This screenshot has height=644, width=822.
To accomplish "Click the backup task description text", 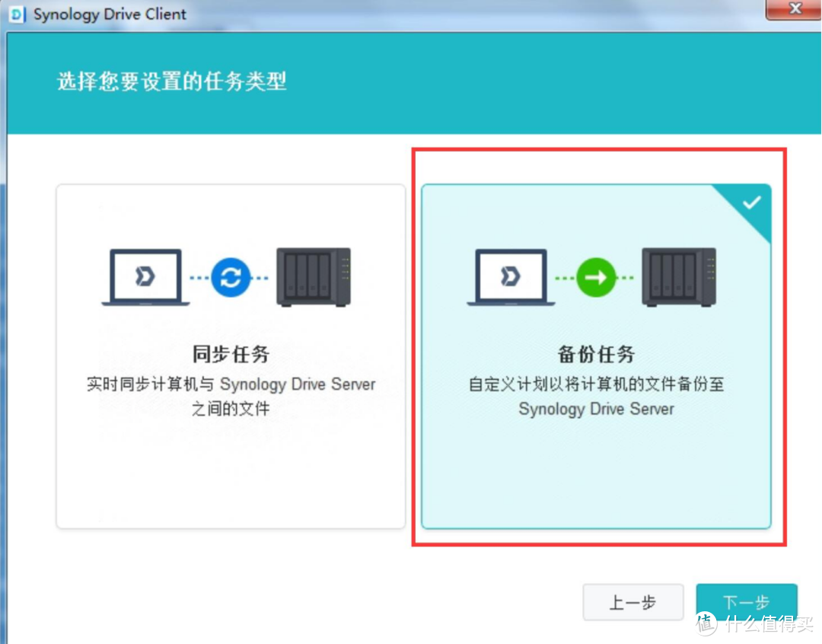I will pyautogui.click(x=598, y=396).
